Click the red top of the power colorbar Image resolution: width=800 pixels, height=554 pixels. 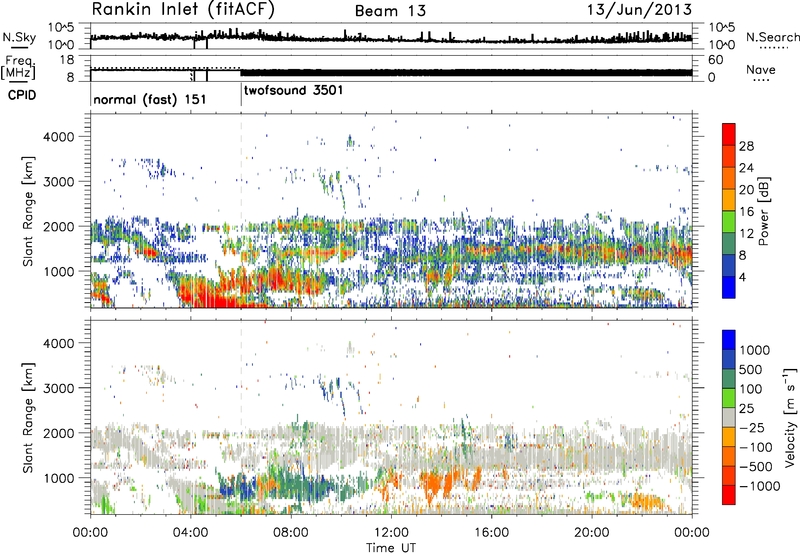[x=729, y=133]
